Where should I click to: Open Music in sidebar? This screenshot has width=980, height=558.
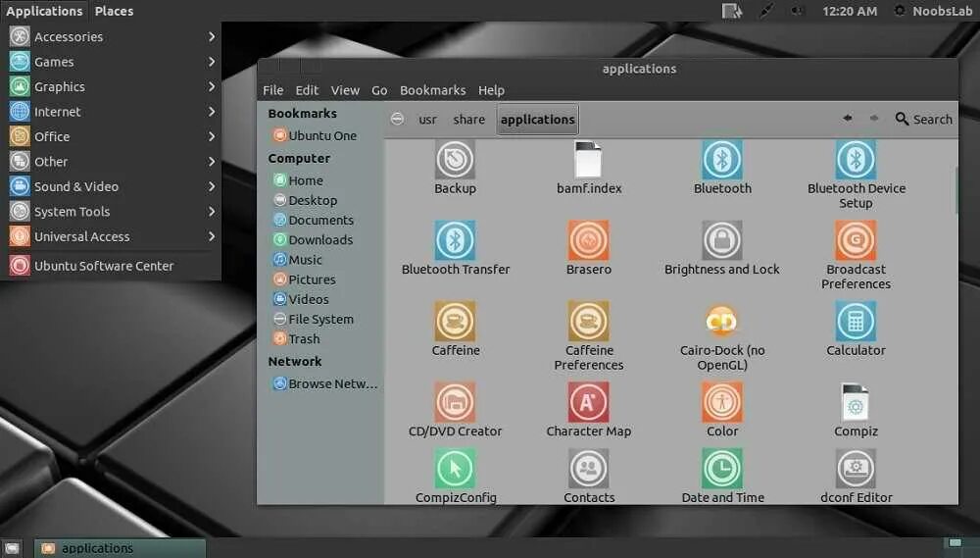pos(298,260)
